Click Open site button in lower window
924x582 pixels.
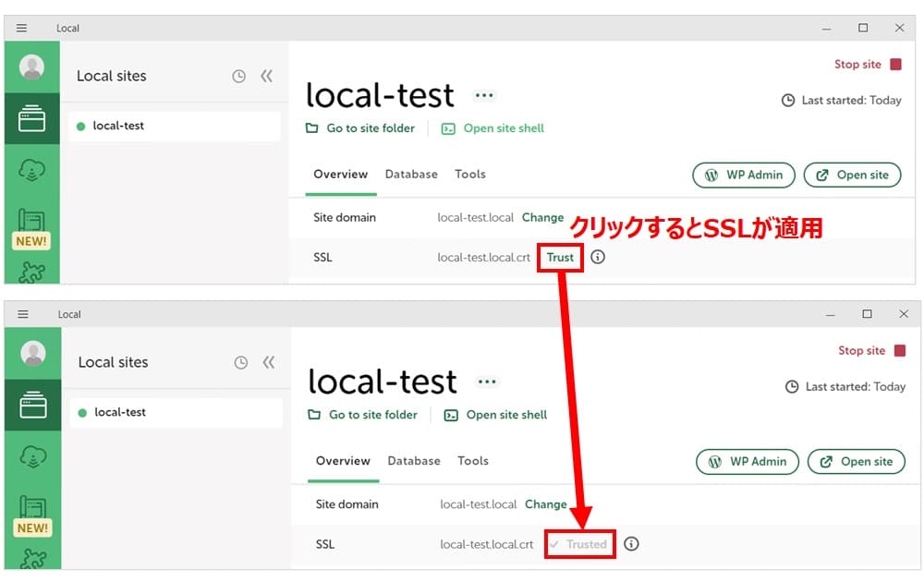857,462
